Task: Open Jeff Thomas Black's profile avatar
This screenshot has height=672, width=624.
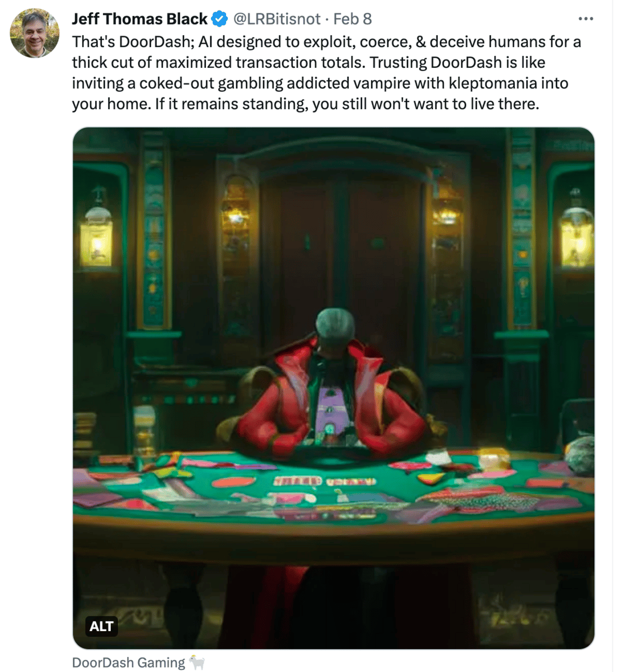Action: (x=34, y=33)
